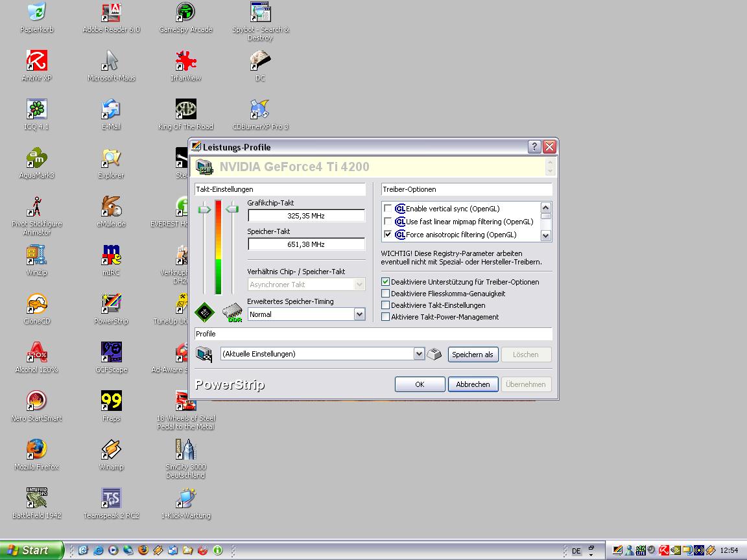Image resolution: width=747 pixels, height=560 pixels.
Task: Open CloneCD desktop icon
Action: [37, 303]
